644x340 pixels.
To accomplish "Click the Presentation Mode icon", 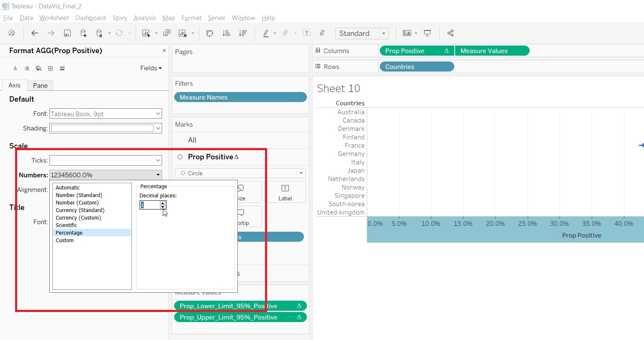I will point(427,33).
